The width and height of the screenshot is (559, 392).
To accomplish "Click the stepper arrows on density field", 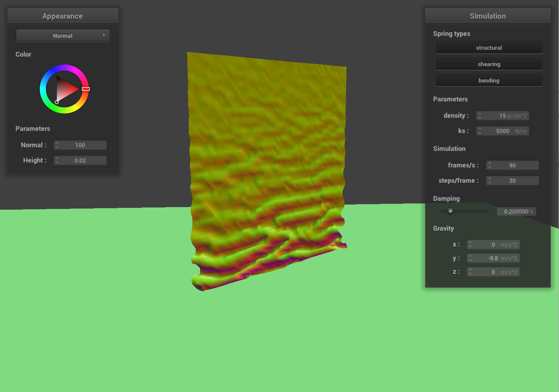I will [480, 116].
